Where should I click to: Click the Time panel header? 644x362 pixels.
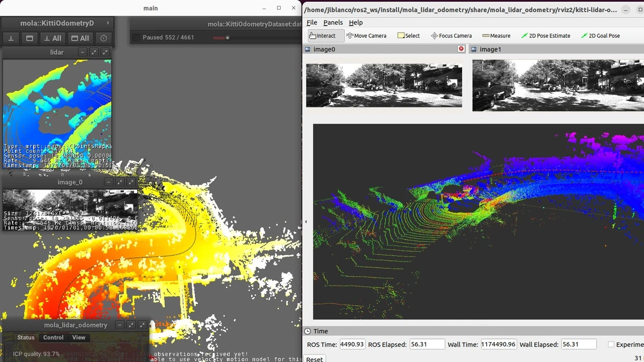pyautogui.click(x=472, y=331)
